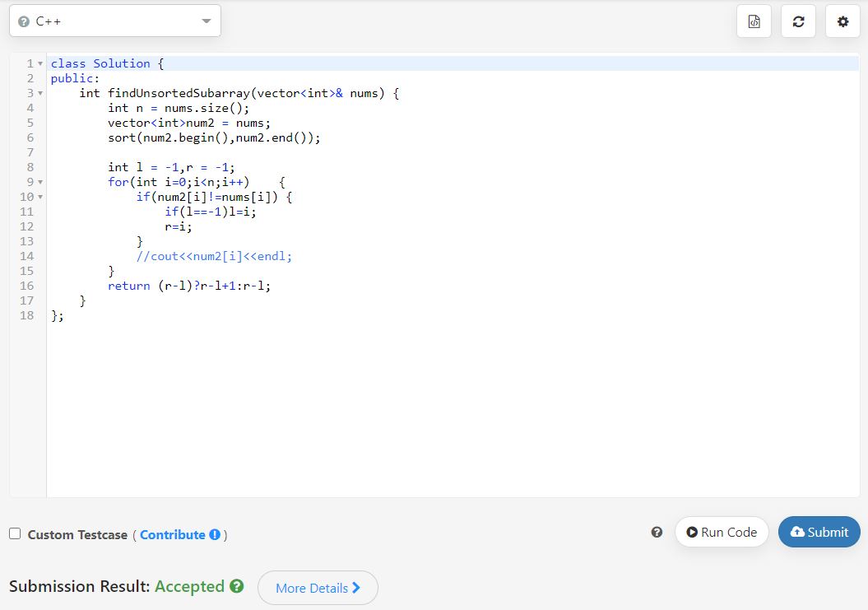The height and width of the screenshot is (610, 868).
Task: Click the green help icon next to Accepted
Action: tap(237, 585)
